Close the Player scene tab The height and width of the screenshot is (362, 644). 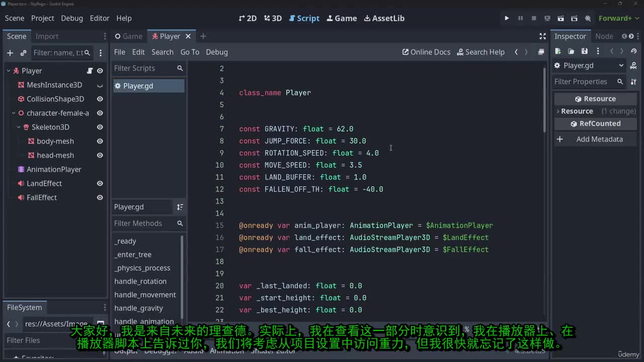pos(188,36)
